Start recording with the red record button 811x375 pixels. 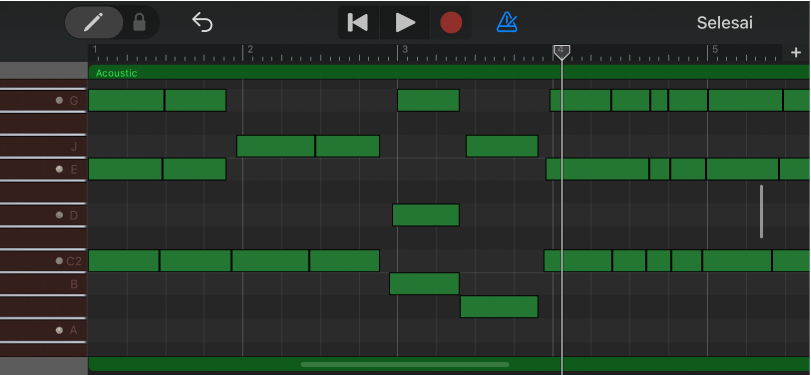coord(450,23)
